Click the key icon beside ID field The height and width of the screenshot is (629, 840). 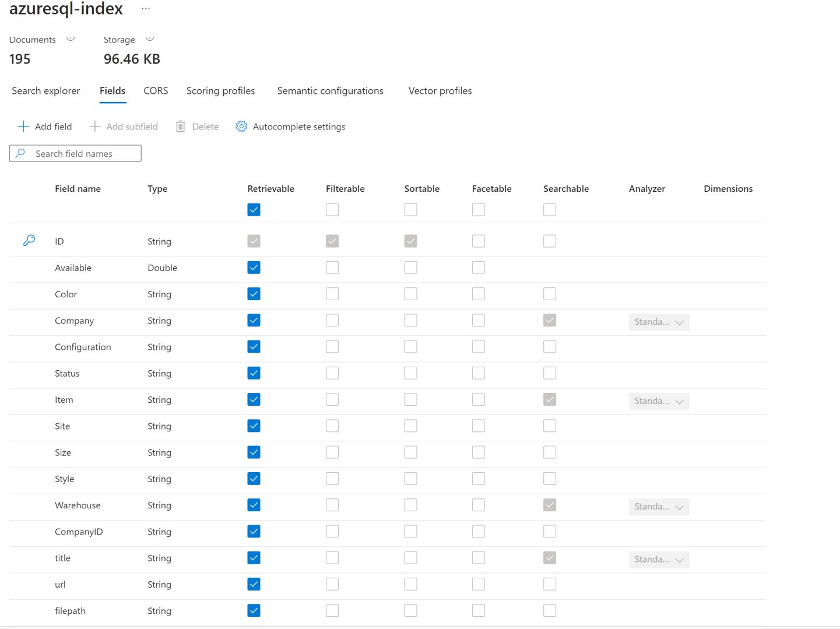point(29,241)
